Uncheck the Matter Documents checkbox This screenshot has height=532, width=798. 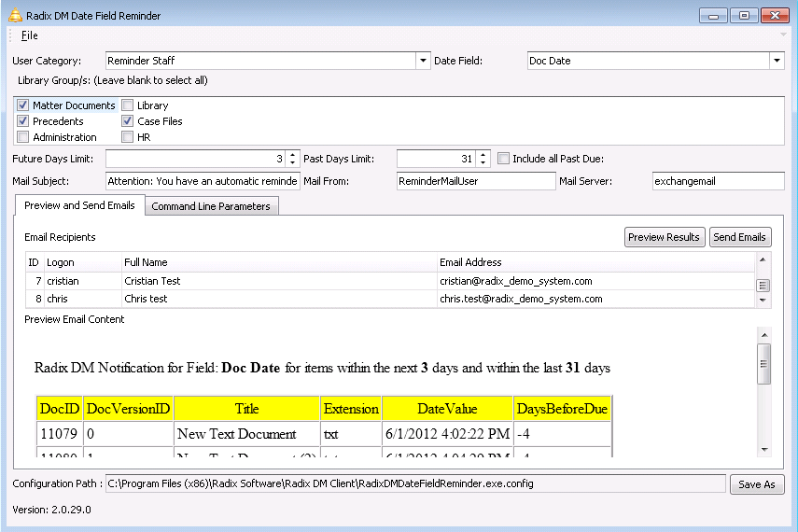coord(23,105)
